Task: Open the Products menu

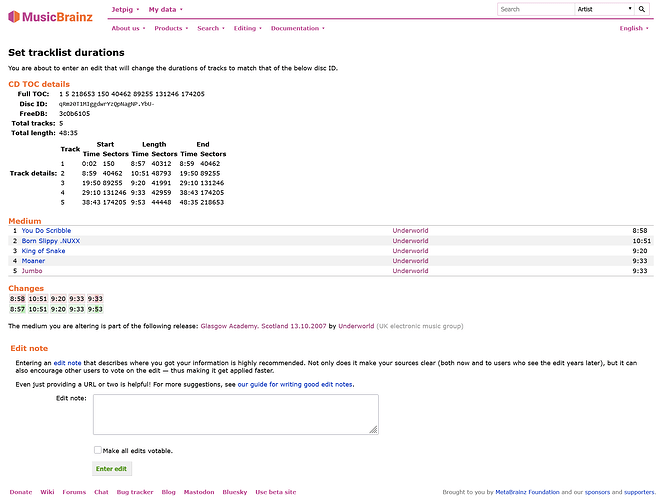Action: point(171,29)
